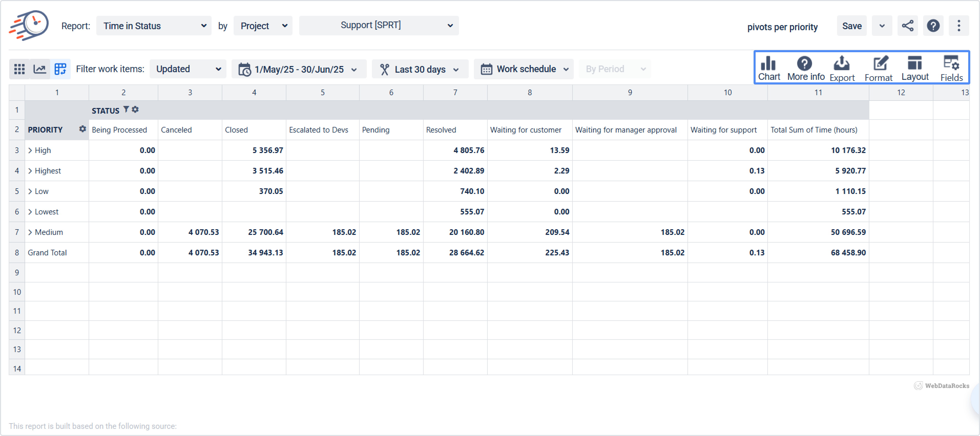The width and height of the screenshot is (980, 436).
Task: Switch to the line chart view mode
Action: coord(40,69)
